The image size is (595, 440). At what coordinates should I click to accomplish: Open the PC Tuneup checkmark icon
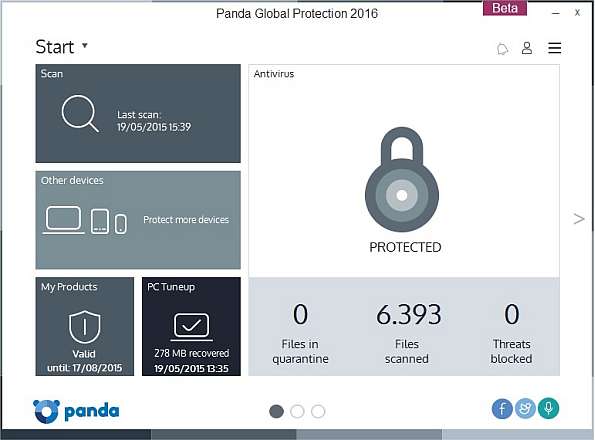tap(191, 327)
